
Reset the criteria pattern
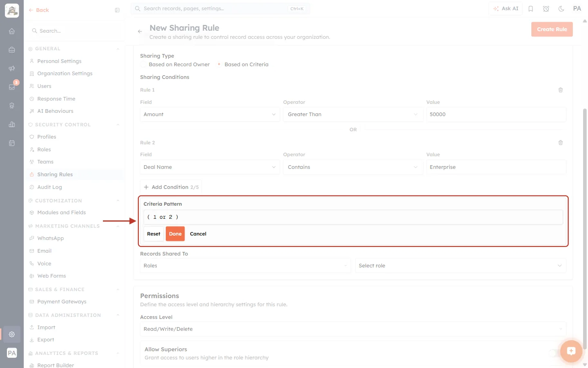click(154, 234)
